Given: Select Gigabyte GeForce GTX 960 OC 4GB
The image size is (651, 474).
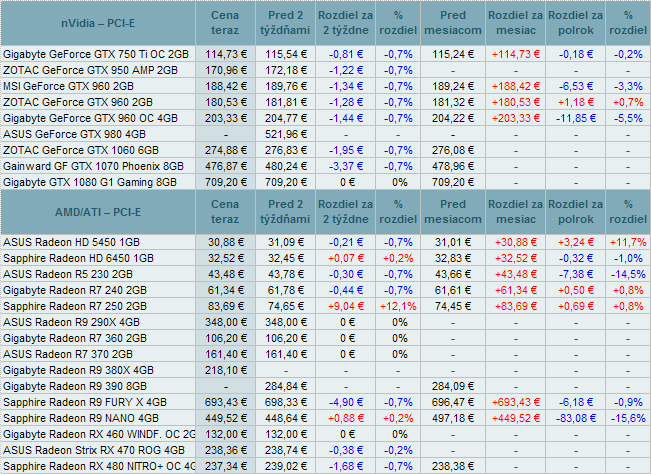Looking at the screenshot, I should click(91, 118).
